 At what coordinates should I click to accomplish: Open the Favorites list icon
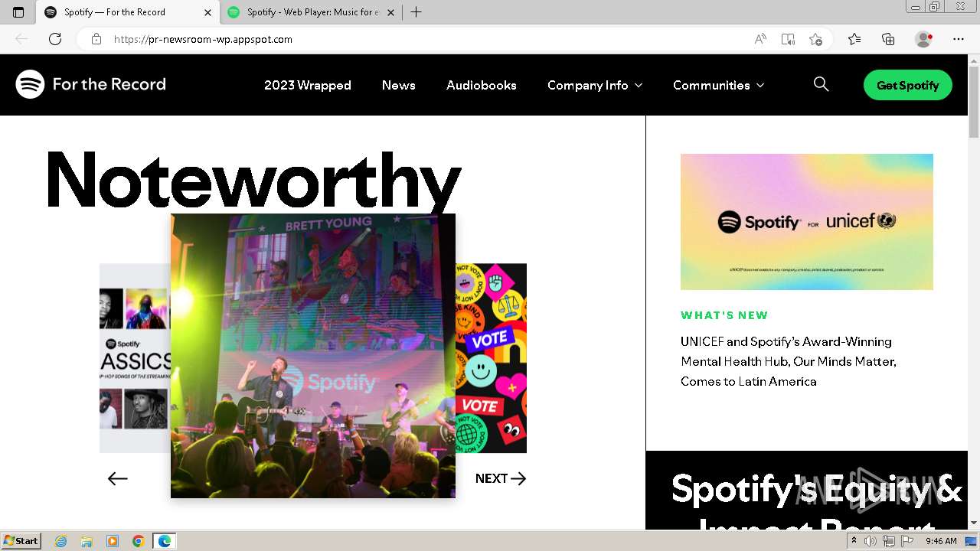(x=854, y=39)
